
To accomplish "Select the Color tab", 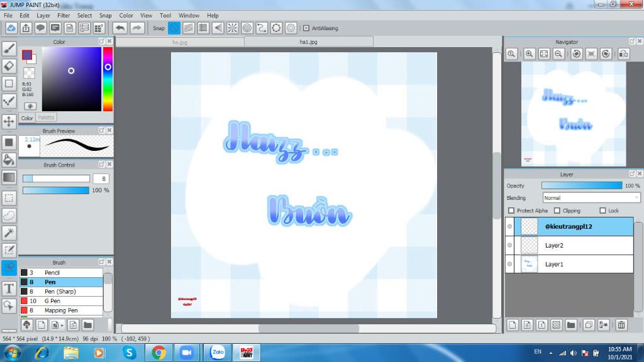I will [x=27, y=118].
